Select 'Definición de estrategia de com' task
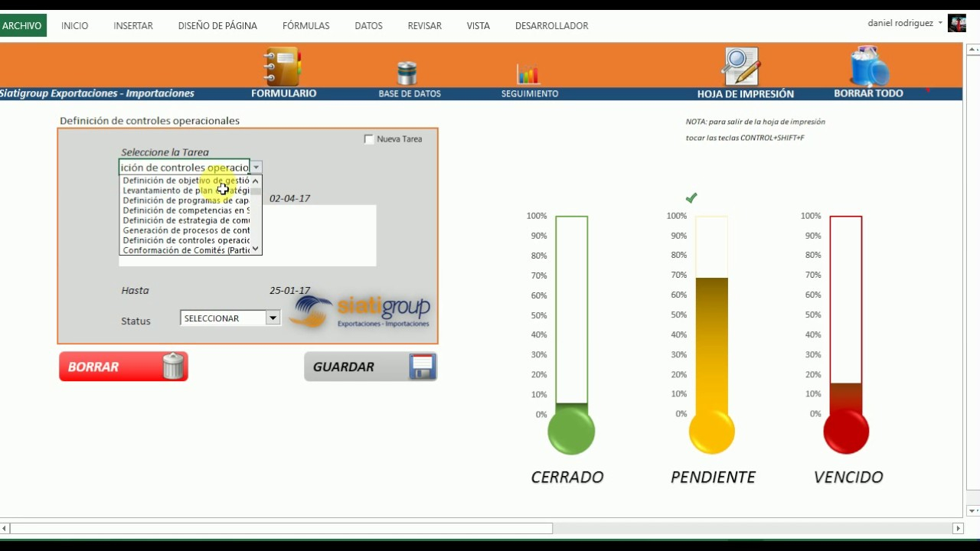 (186, 220)
